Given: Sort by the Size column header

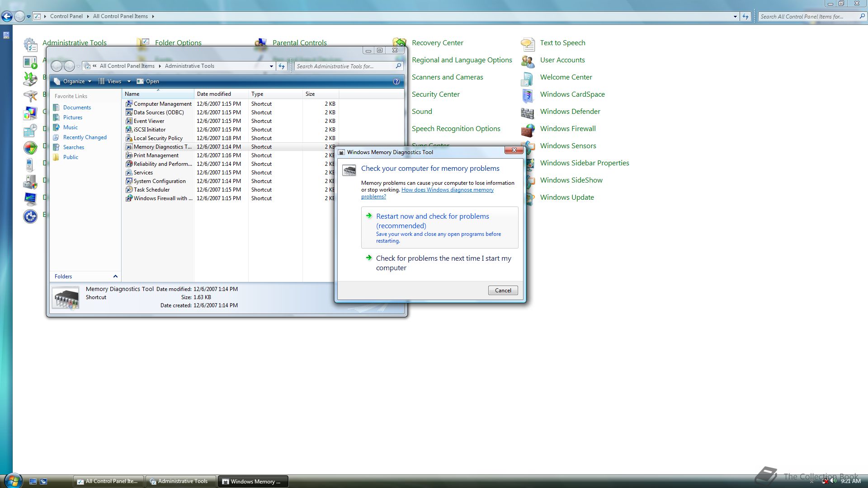Looking at the screenshot, I should click(321, 94).
